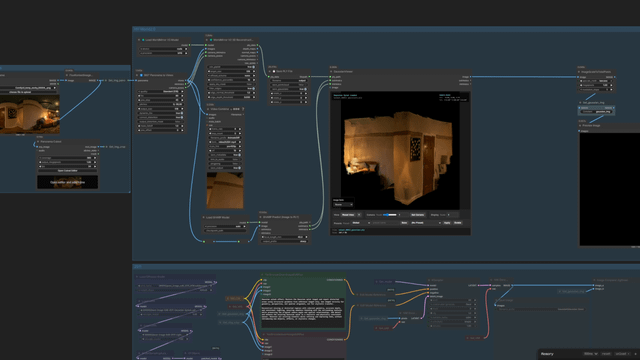Image resolution: width=640 pixels, height=360 pixels.
Task: Adjust the scale slider in GaussianViewer controls
Action: [x=390, y=215]
